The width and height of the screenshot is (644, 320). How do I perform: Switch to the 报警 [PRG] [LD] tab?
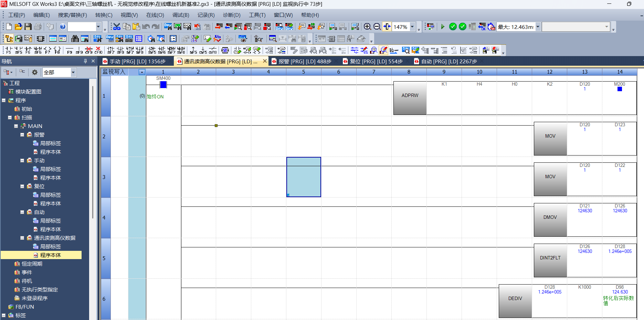pos(305,62)
